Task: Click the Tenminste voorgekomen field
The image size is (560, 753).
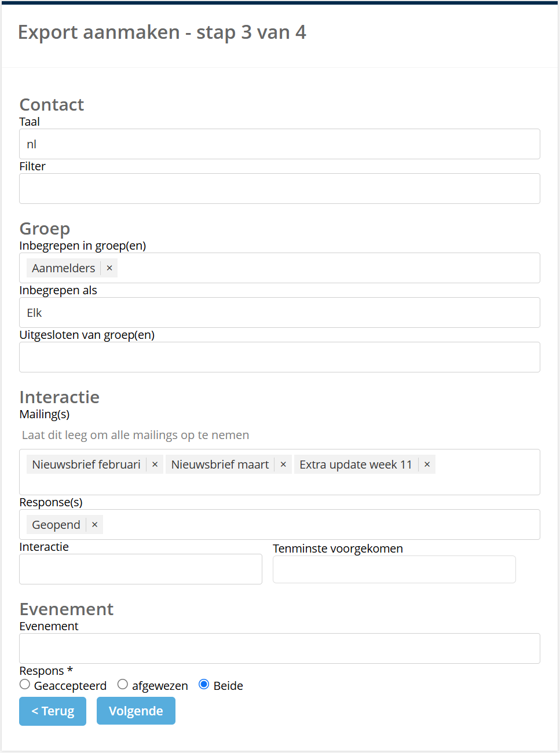Action: 394,569
